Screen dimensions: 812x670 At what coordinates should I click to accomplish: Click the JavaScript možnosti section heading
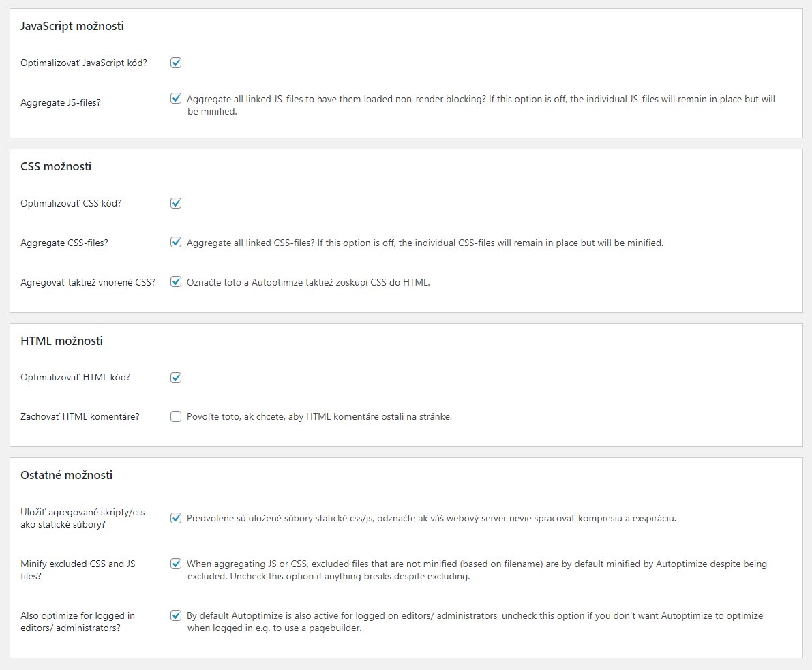(x=72, y=26)
